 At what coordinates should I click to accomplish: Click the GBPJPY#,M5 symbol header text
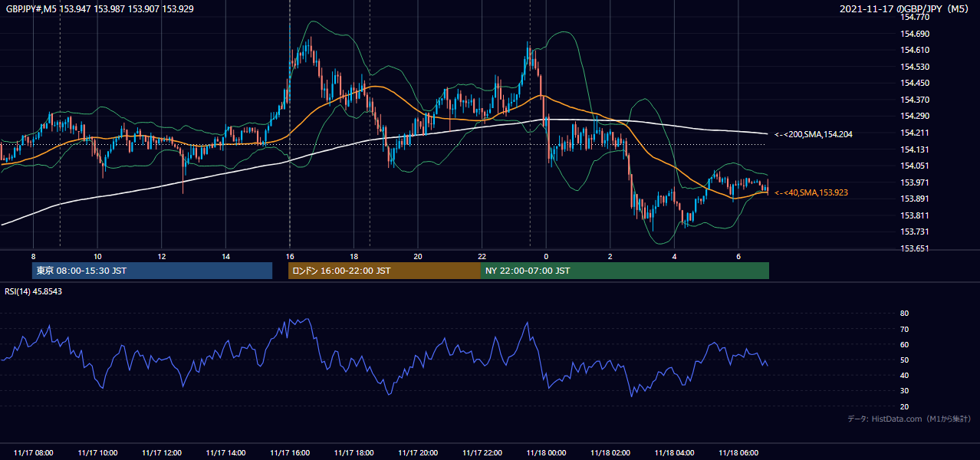pyautogui.click(x=100, y=8)
